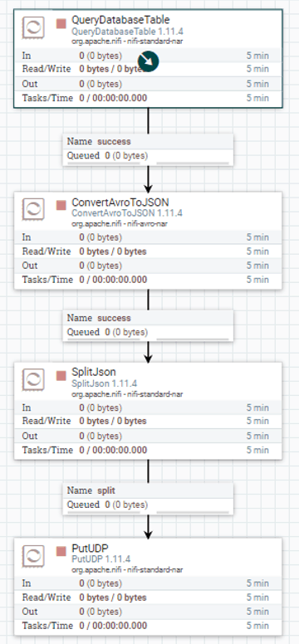Viewport: 299px width, 644px height.
Task: Click the Read/Write row of ConvertAvroToJSON
Action: (148, 251)
